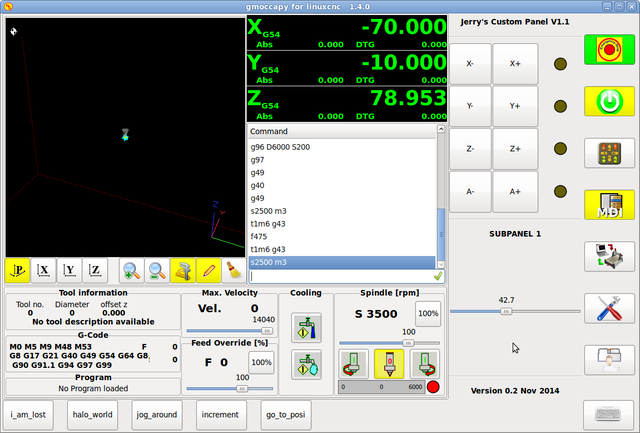Zoom out on the toolpath preview
This screenshot has width=640, height=433.
tap(157, 269)
